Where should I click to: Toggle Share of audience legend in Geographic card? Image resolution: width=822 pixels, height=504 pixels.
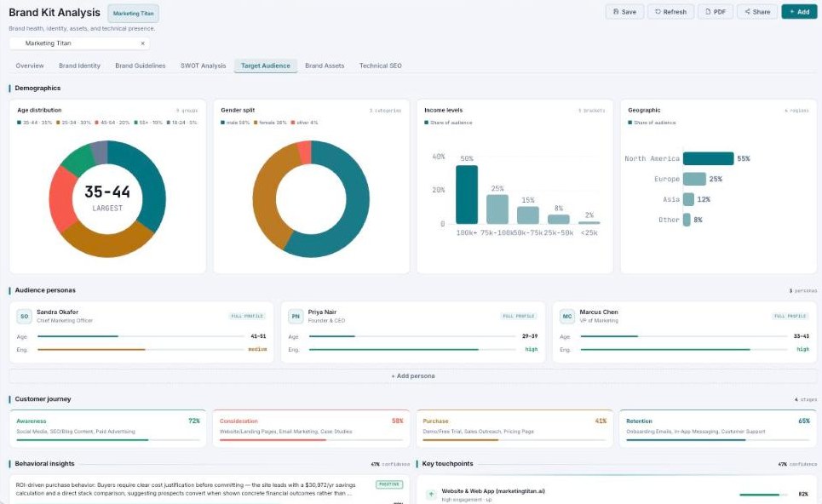[652, 123]
